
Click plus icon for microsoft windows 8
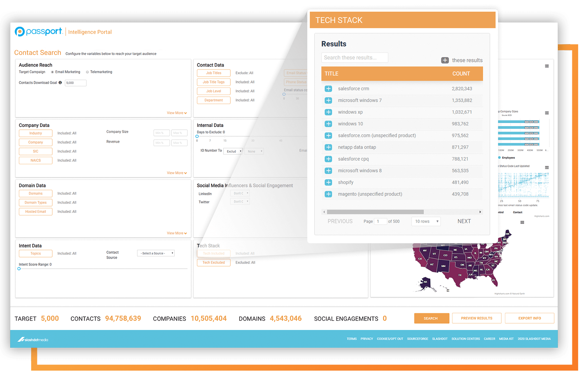tap(328, 171)
